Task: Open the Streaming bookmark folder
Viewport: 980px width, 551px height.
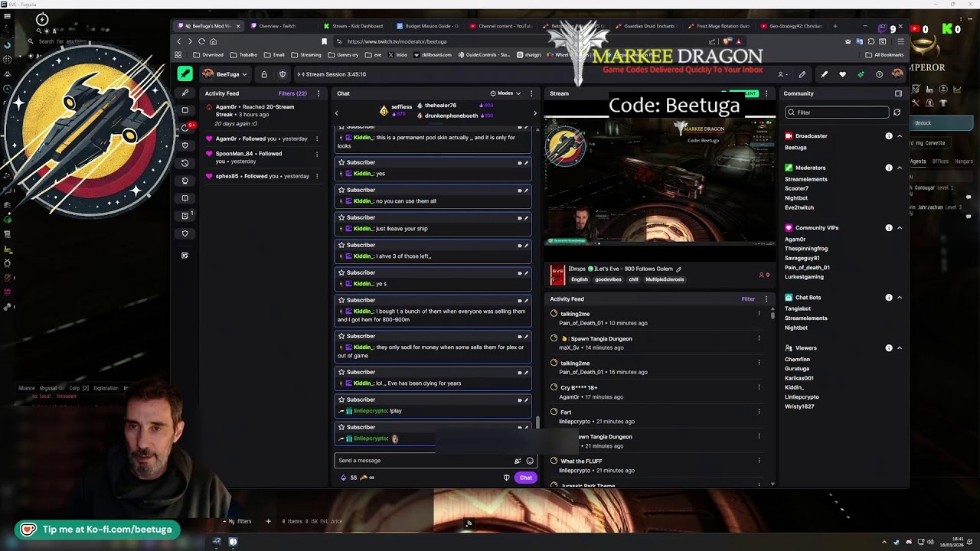Action: tap(306, 55)
